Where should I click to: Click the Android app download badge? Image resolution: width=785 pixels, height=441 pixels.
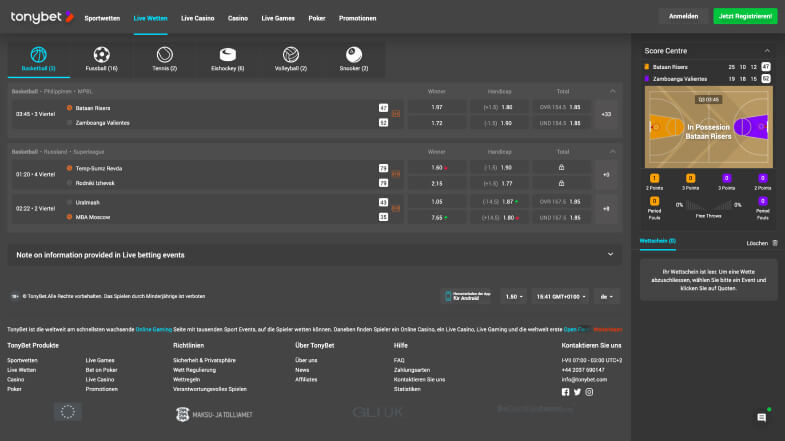pyautogui.click(x=467, y=296)
